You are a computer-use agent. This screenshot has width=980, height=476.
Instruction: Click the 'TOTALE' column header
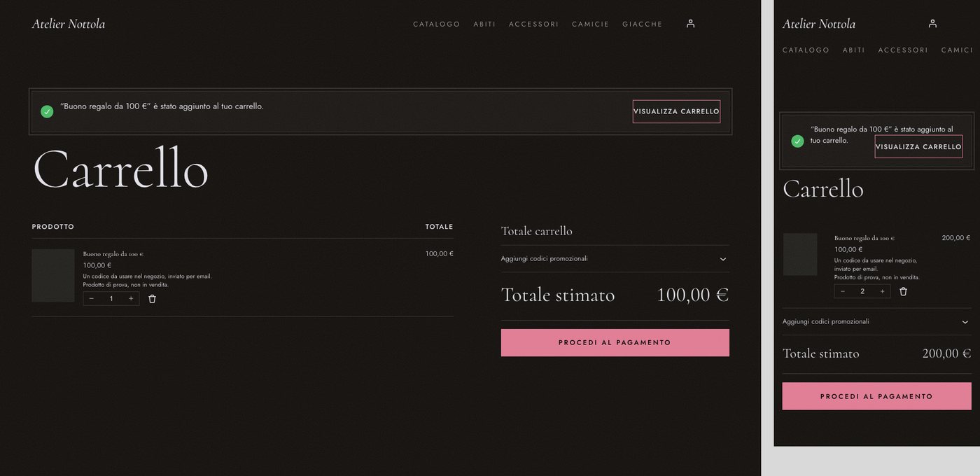[x=439, y=227]
